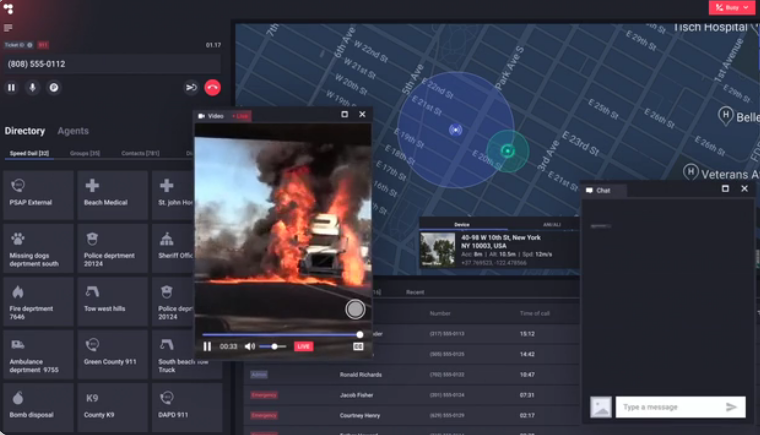Select the Courtney Henry call row
The image size is (760, 435).
(412, 415)
